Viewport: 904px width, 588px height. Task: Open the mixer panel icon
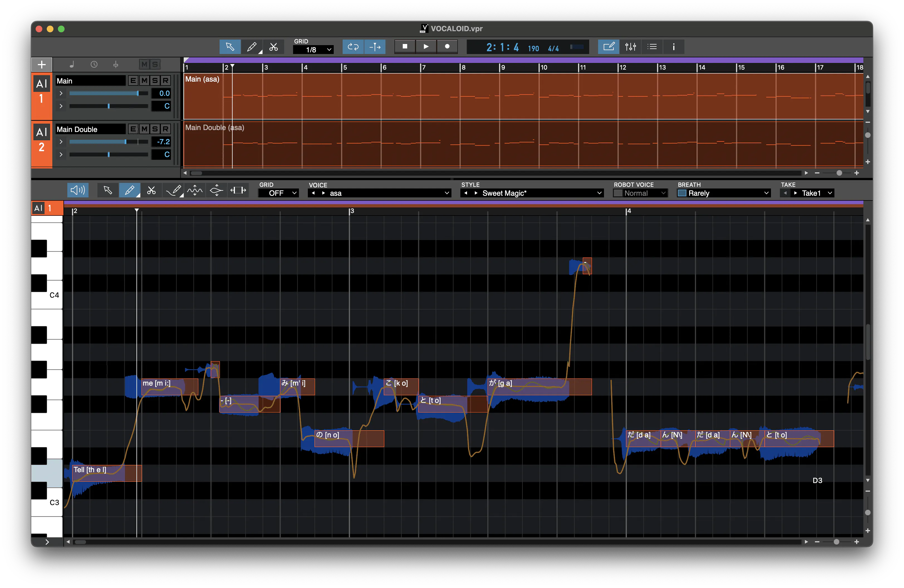[630, 47]
